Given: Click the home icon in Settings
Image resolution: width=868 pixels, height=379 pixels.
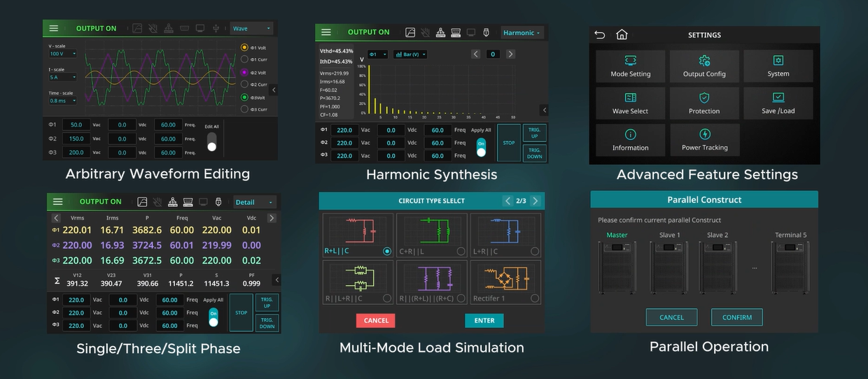Looking at the screenshot, I should (622, 35).
